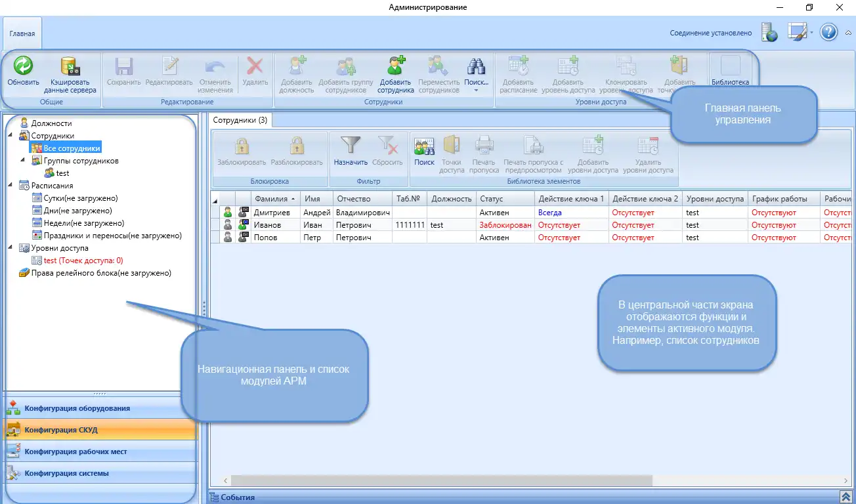The image size is (856, 504).
Task: Open the Главная ribbon tab
Action: 22,33
